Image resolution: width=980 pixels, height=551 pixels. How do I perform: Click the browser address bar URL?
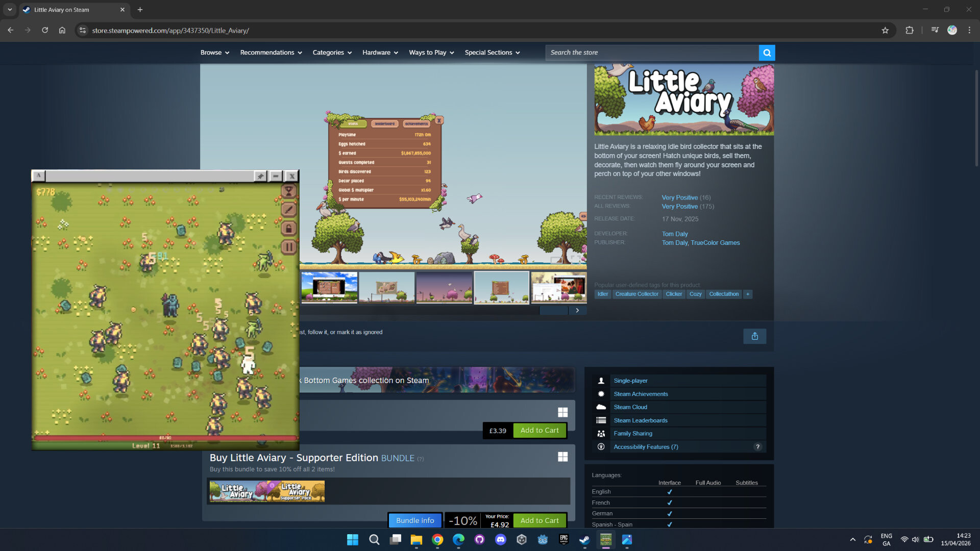tap(170, 31)
